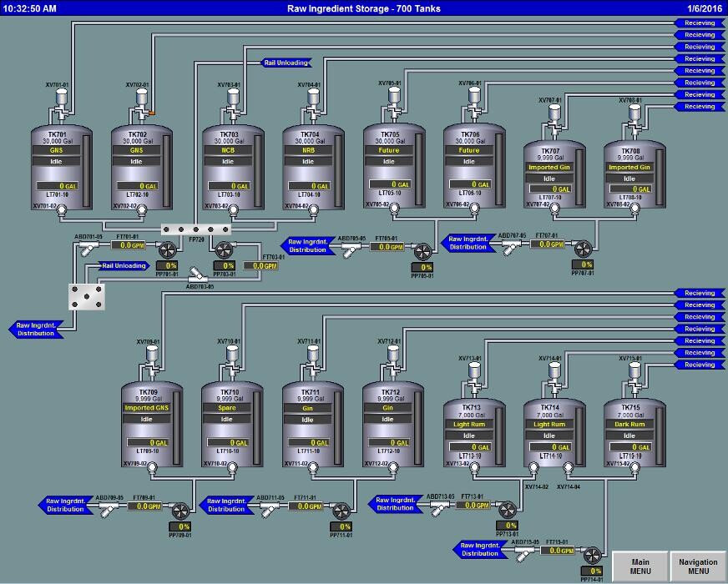Open the Main MENU
728x584 pixels.
[640, 567]
